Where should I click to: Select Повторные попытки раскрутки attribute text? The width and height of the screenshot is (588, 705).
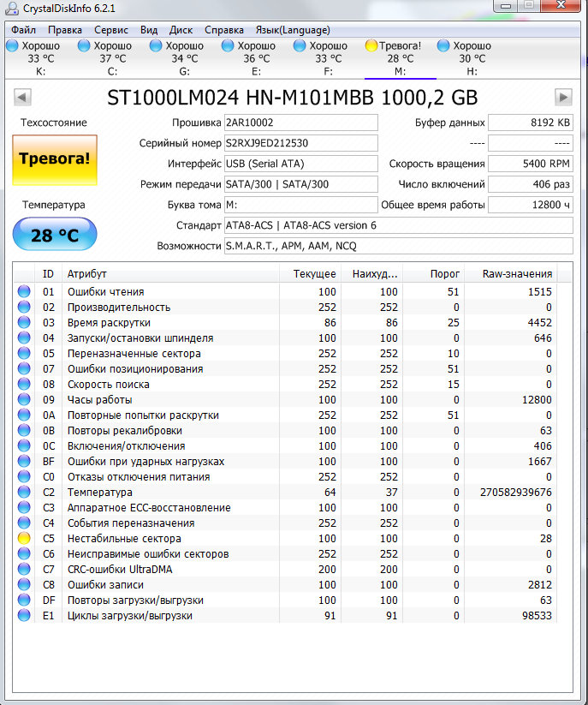[143, 415]
